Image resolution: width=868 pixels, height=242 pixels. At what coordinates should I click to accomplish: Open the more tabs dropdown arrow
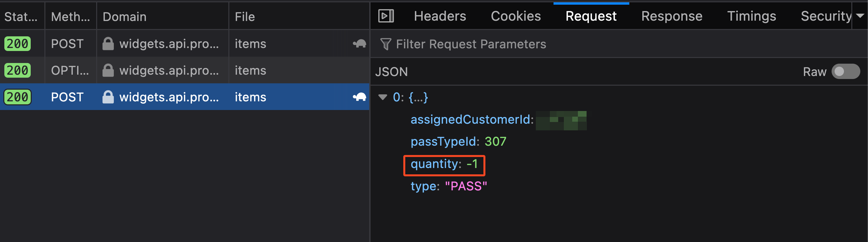pos(860,16)
